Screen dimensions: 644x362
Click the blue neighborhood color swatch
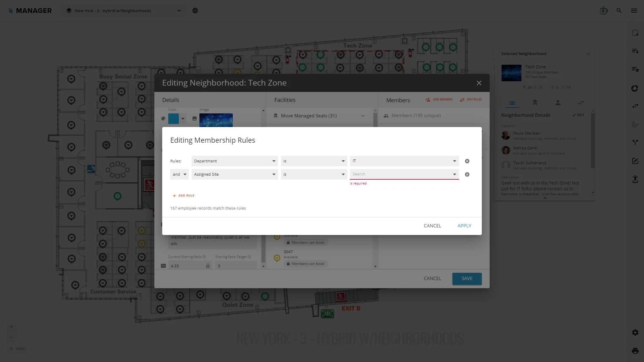173,119
